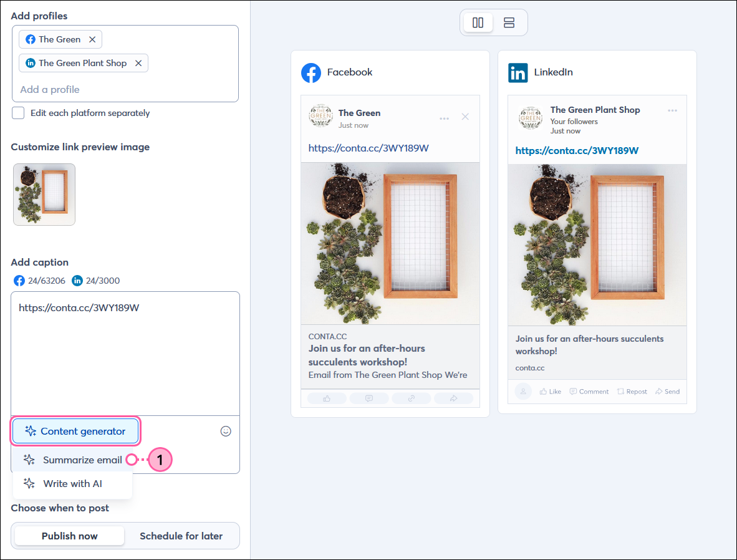Click The Green Plant Shop name in LinkedIn preview

595,110
